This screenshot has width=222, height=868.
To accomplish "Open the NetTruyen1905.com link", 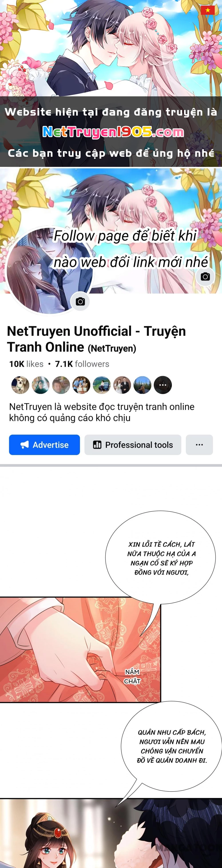I will [x=113, y=132].
